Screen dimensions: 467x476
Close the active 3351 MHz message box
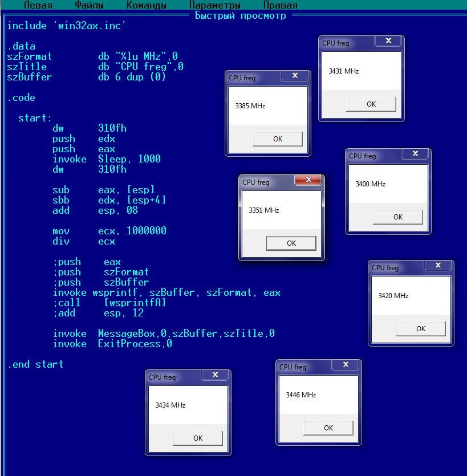308,180
